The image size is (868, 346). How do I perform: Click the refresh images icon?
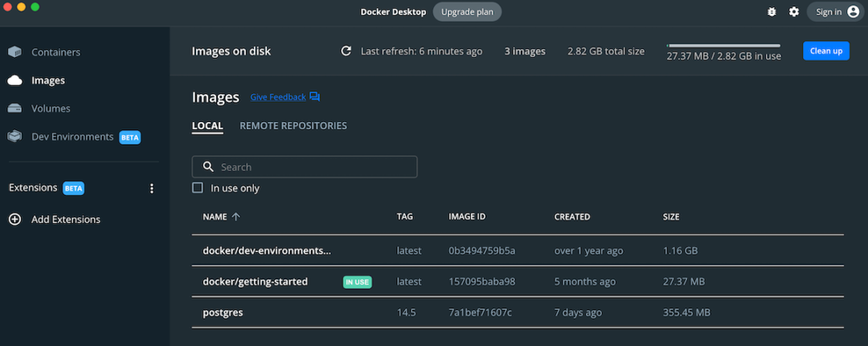[x=346, y=51]
